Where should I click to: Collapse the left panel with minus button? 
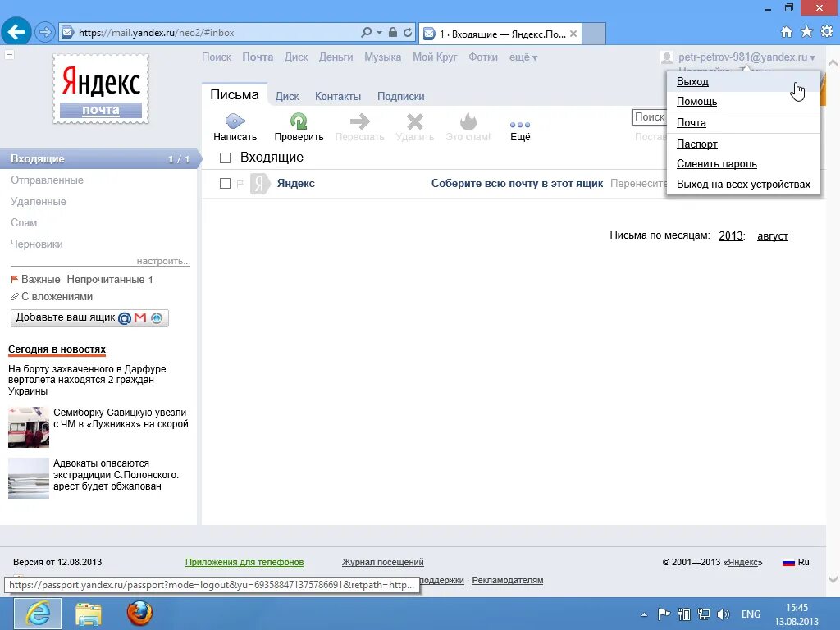click(9, 55)
